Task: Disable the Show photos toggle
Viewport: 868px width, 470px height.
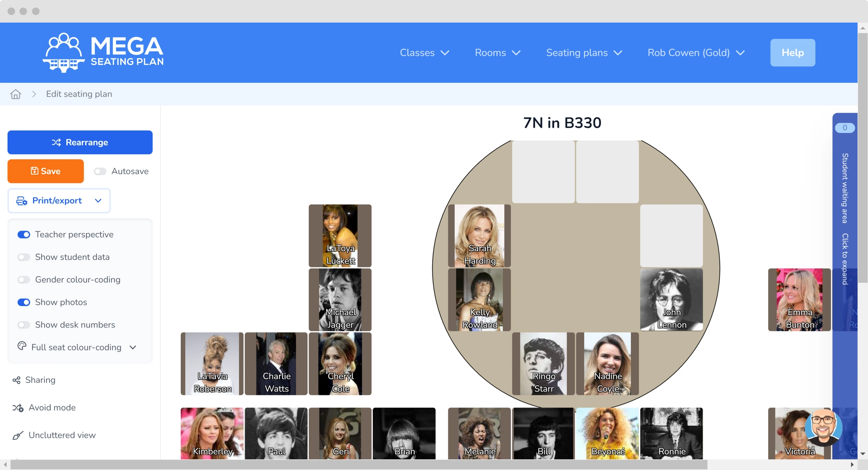Action: (24, 302)
